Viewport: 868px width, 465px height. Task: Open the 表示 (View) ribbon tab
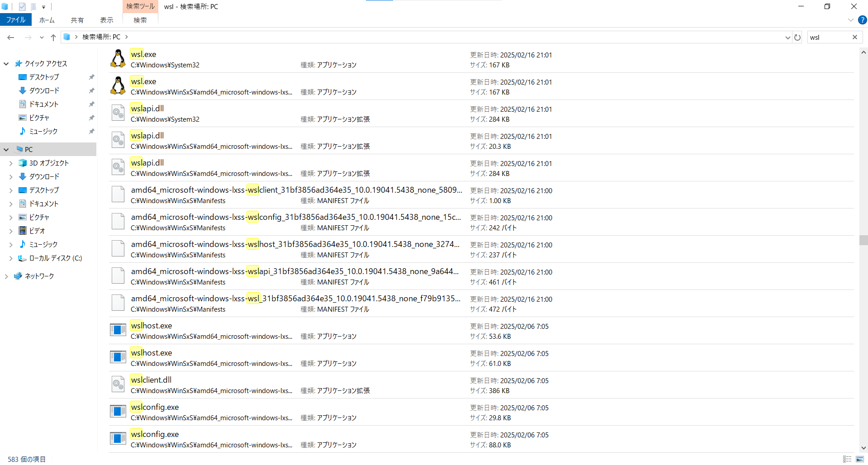pos(107,20)
